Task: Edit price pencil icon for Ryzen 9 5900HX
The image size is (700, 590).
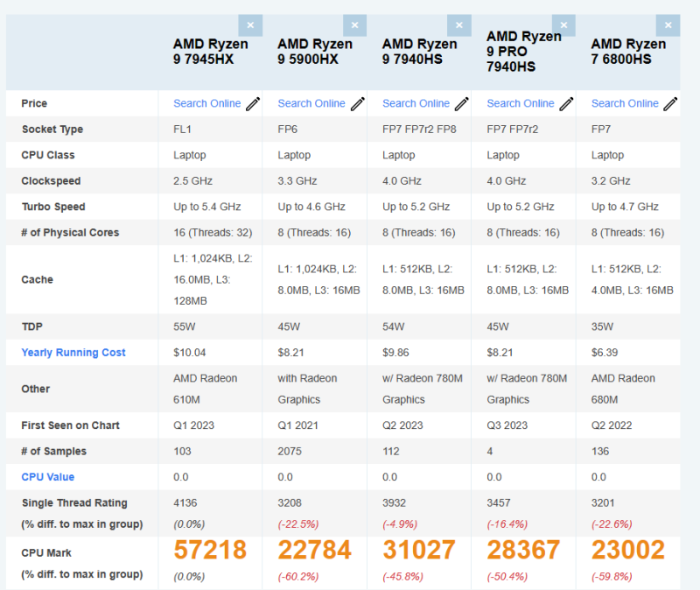Action: point(358,103)
